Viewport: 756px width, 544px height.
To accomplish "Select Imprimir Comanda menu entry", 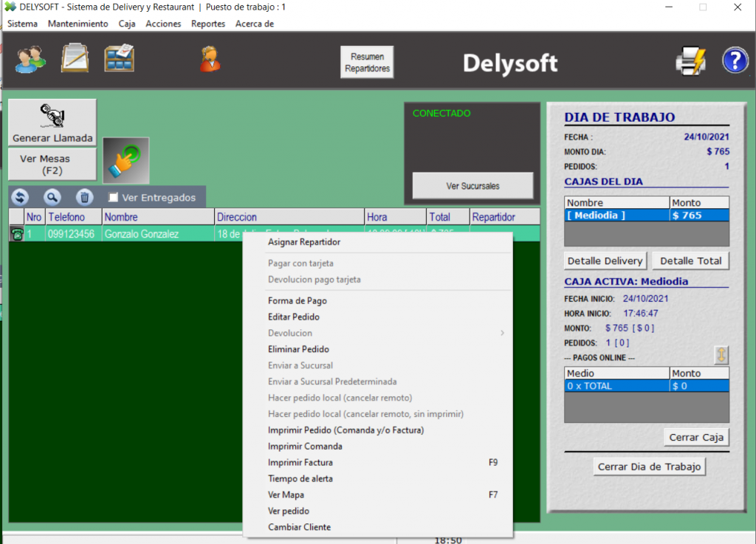I will coord(377,447).
